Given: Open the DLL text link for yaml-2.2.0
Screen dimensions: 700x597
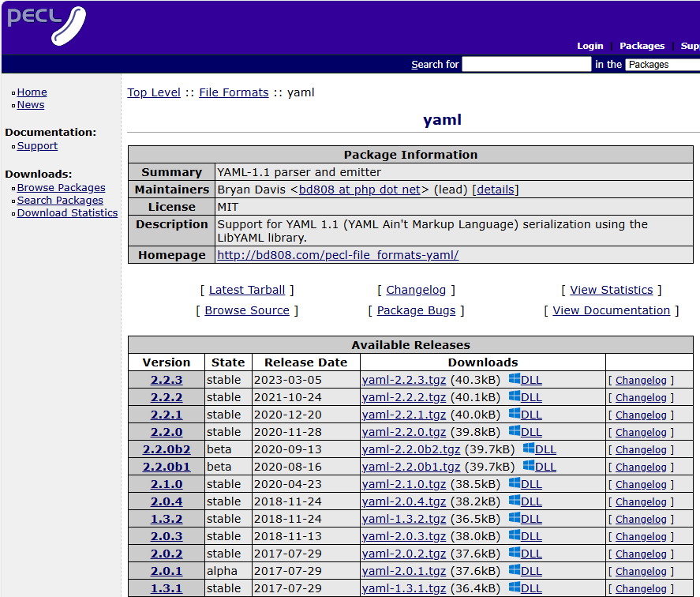Looking at the screenshot, I should (531, 432).
